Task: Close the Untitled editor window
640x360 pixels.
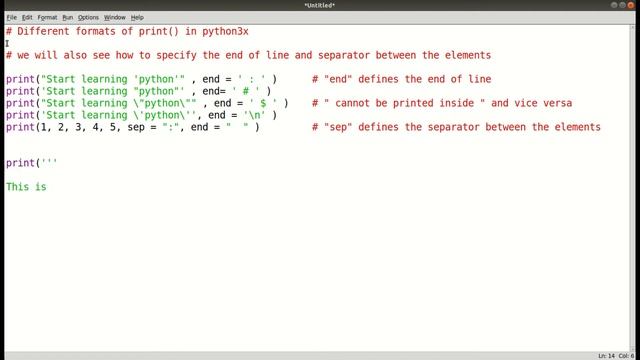Action: [x=631, y=5]
